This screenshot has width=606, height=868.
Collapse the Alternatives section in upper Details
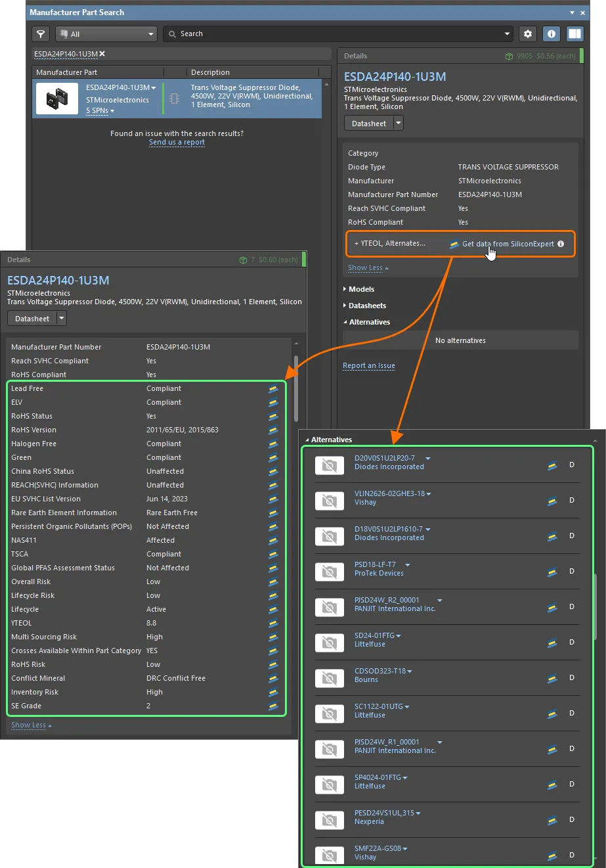(366, 322)
